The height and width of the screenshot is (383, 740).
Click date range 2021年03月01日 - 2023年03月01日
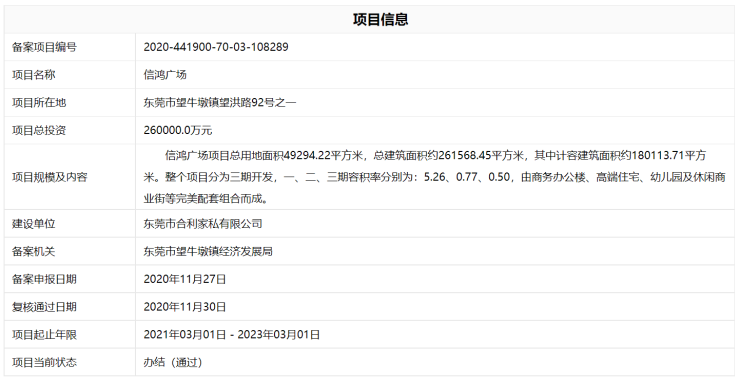tap(232, 335)
